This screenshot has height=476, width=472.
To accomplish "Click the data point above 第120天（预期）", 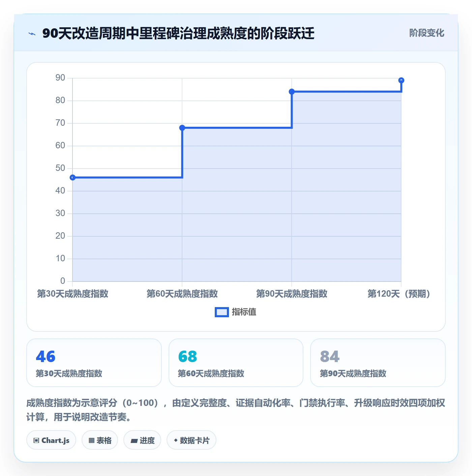I will [x=401, y=81].
